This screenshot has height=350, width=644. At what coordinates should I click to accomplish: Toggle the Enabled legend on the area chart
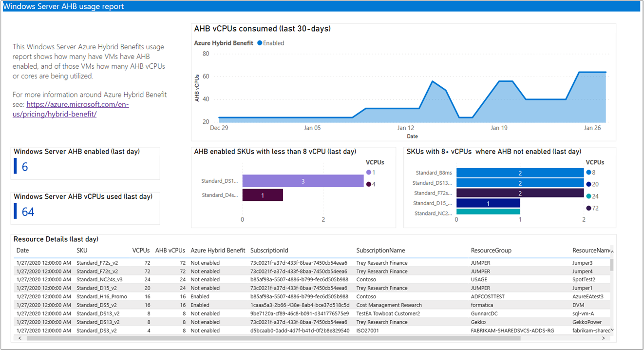(271, 43)
